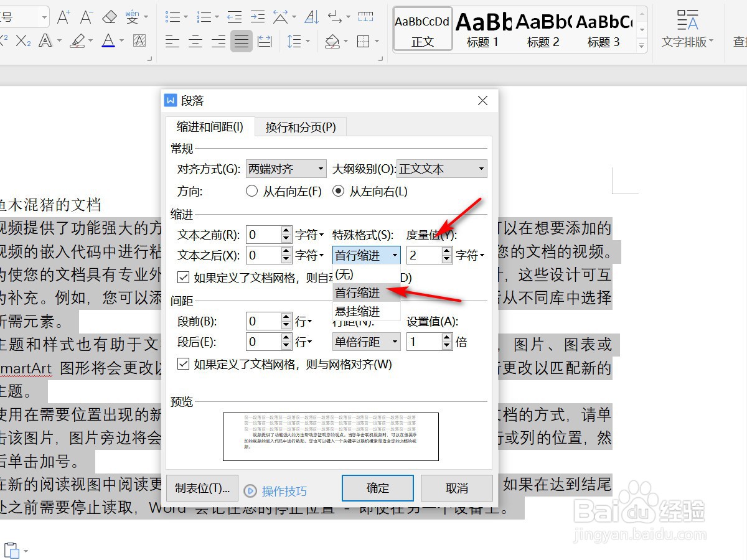Click the 段前(B) spacing input field

pyautogui.click(x=263, y=322)
